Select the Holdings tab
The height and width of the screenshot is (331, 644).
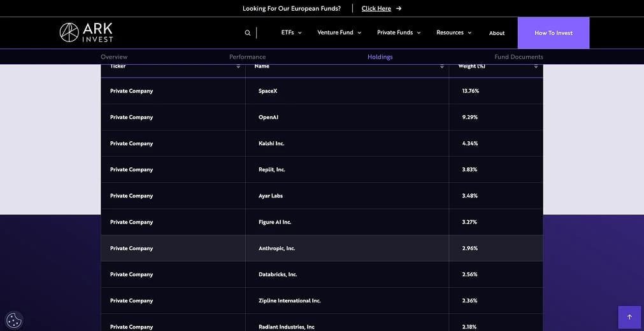[380, 57]
